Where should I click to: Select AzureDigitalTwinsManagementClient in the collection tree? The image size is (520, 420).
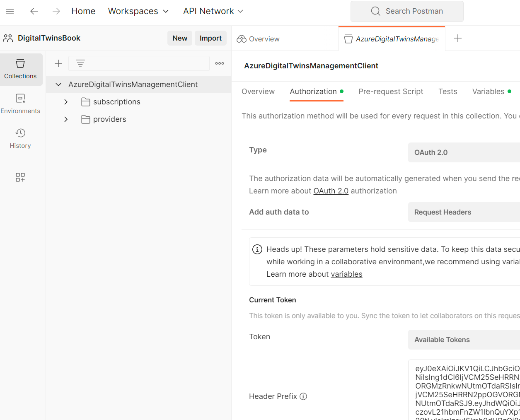[133, 84]
